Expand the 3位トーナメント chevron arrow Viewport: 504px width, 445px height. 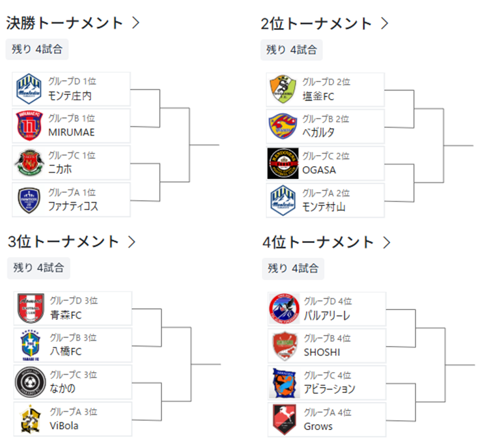(x=132, y=242)
